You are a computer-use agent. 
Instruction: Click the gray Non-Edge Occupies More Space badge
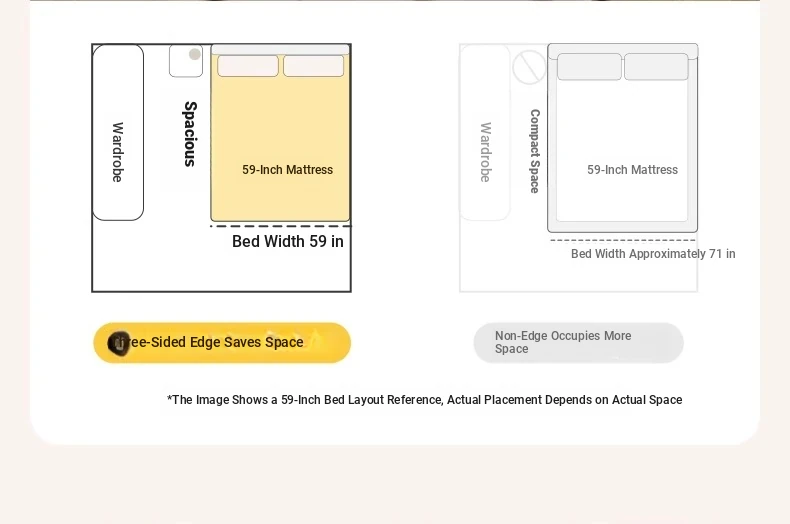(578, 343)
